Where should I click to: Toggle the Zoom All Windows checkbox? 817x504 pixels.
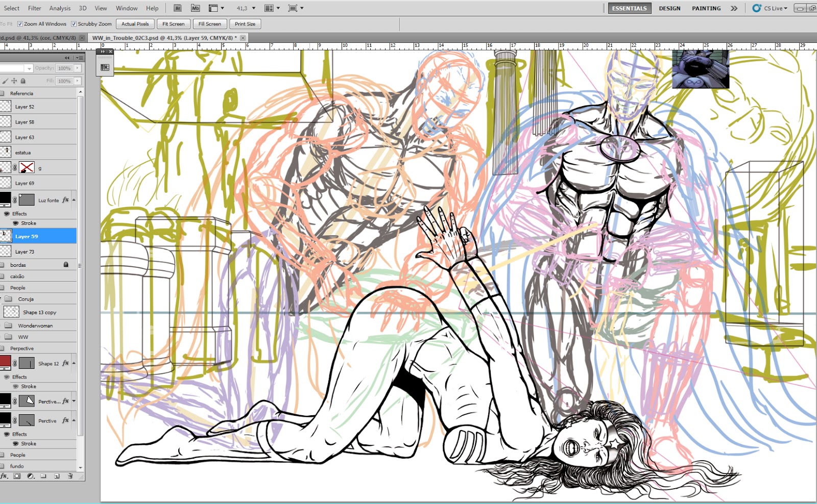pyautogui.click(x=20, y=24)
